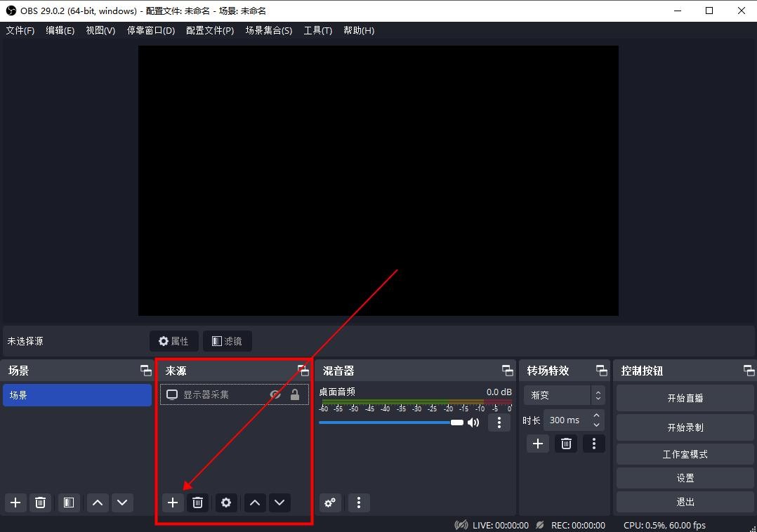Delete selected source using trash icon
This screenshot has width=757, height=532.
click(198, 503)
